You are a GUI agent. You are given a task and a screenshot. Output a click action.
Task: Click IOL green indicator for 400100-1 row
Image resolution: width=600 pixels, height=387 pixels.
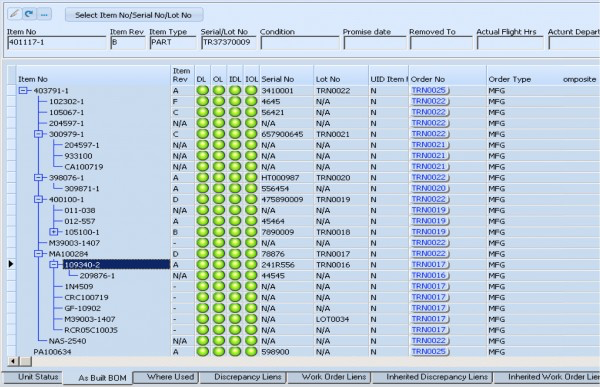(x=251, y=199)
